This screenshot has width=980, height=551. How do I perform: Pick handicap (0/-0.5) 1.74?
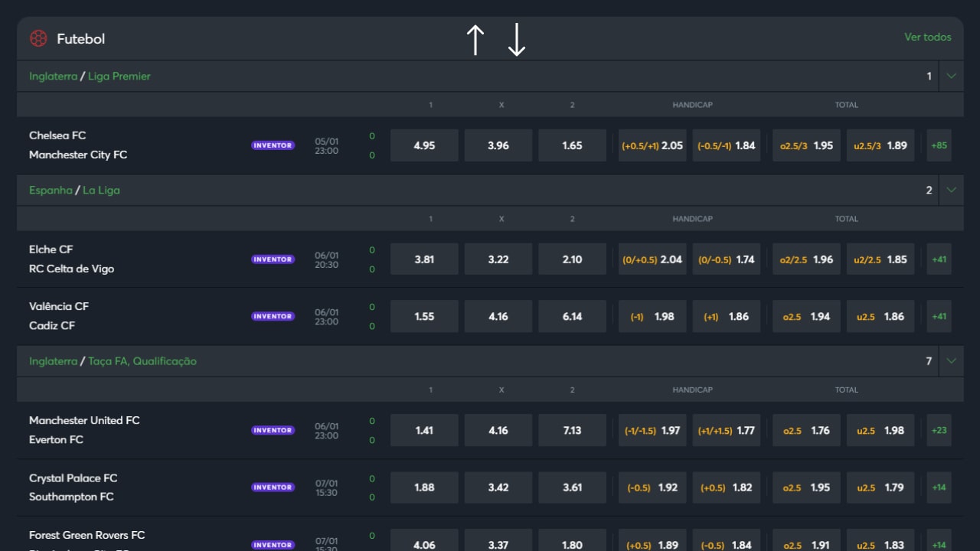tap(727, 259)
